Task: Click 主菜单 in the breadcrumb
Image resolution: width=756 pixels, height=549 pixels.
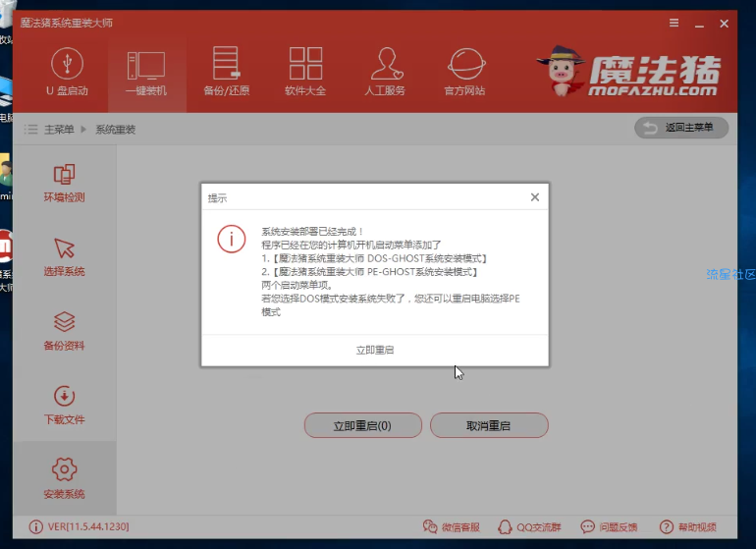Action: (59, 130)
